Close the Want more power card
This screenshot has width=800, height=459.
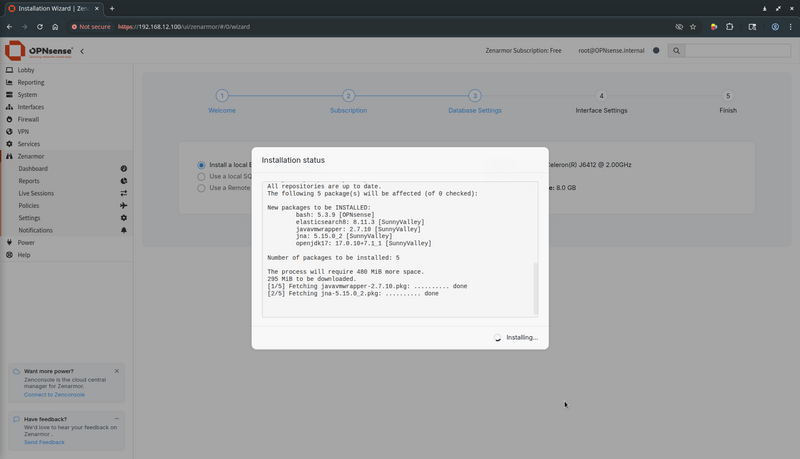(x=117, y=371)
